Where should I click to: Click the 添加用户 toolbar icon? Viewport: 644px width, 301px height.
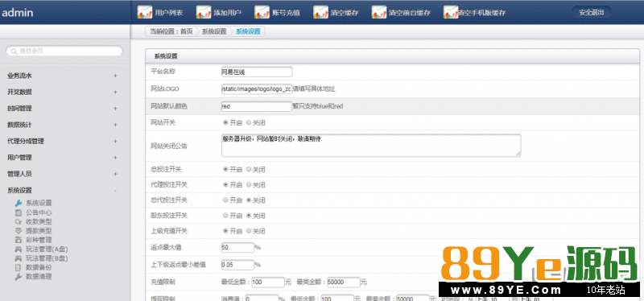[204, 12]
